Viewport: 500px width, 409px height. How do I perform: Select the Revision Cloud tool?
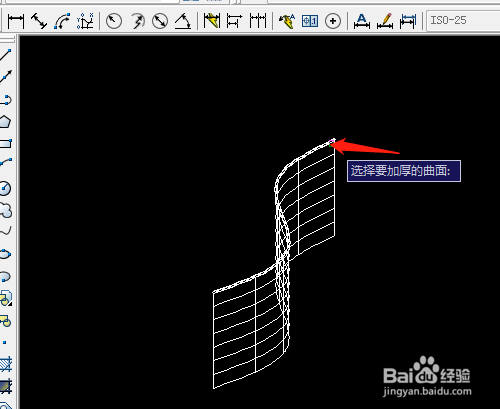click(6, 210)
